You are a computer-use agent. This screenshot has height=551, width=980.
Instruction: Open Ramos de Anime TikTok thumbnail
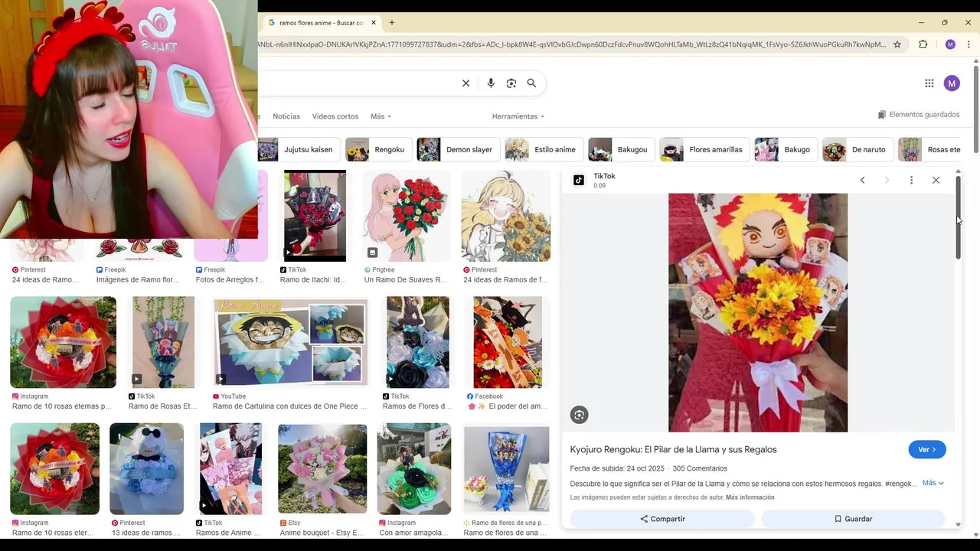(x=230, y=468)
